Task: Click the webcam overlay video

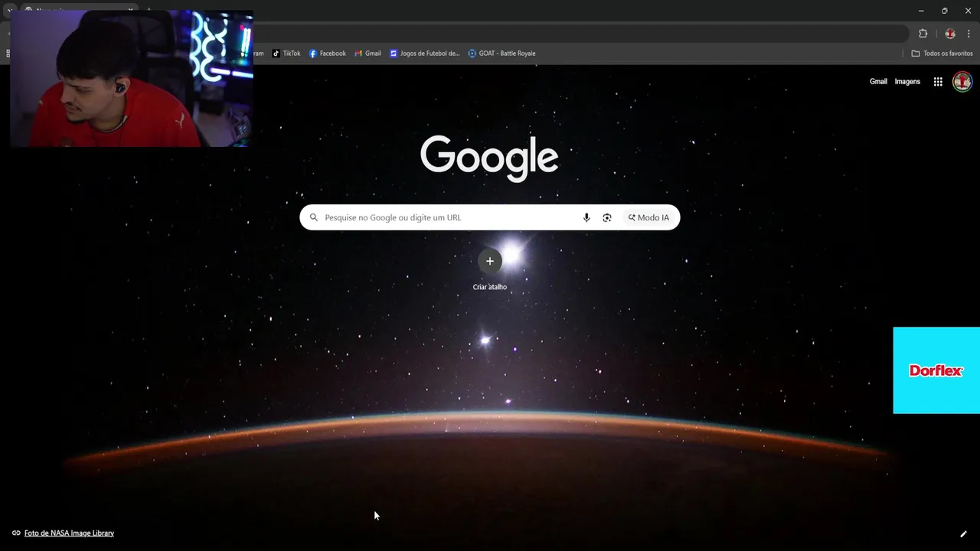Action: coord(131,78)
